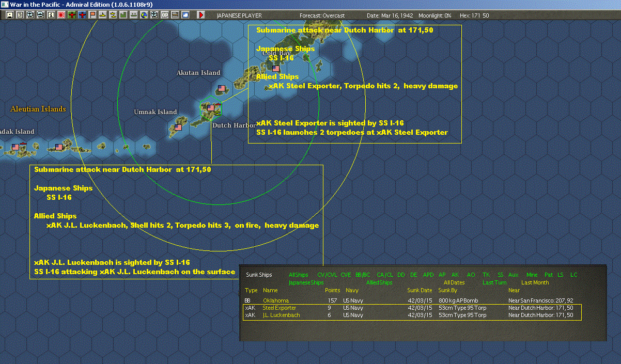Toggle the SS submarine filter

pyautogui.click(x=500, y=275)
